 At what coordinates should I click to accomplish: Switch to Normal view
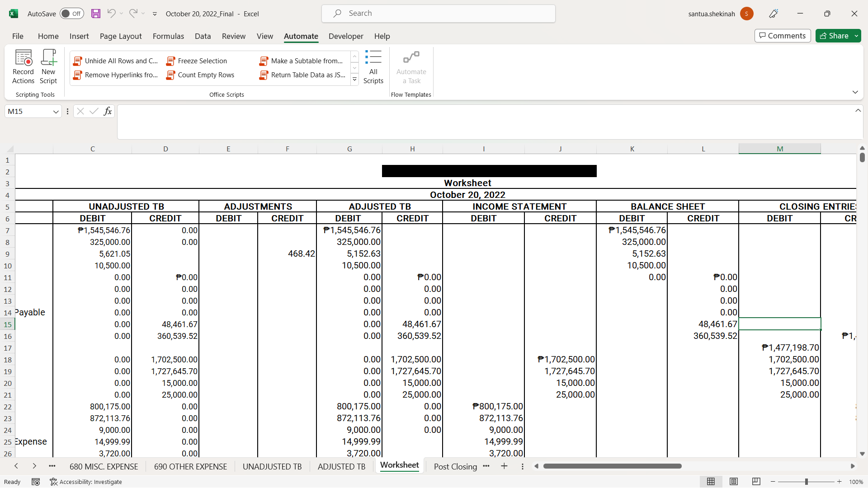[711, 482]
